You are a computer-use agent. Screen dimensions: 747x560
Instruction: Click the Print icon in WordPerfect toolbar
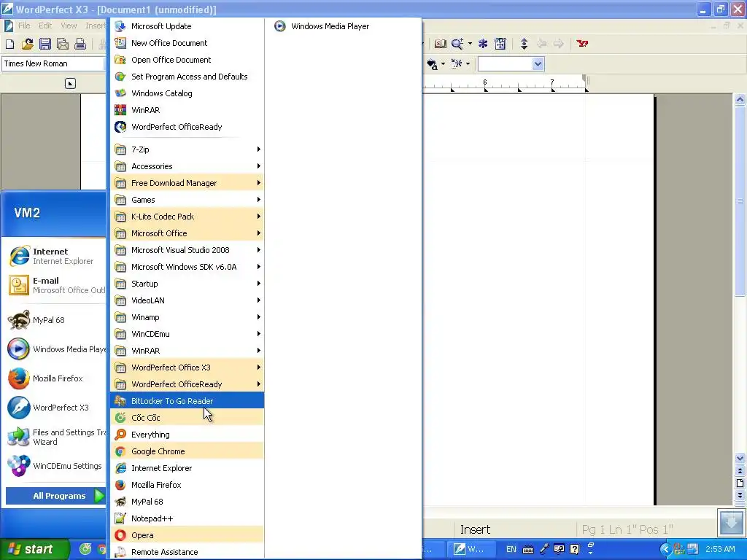(80, 44)
